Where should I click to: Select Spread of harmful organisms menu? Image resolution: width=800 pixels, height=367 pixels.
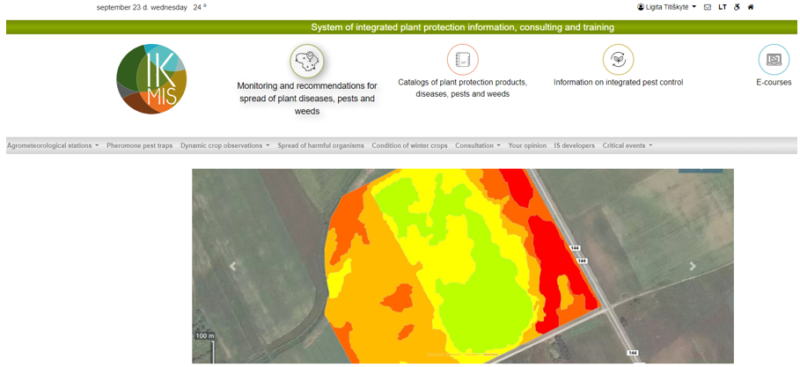click(320, 145)
